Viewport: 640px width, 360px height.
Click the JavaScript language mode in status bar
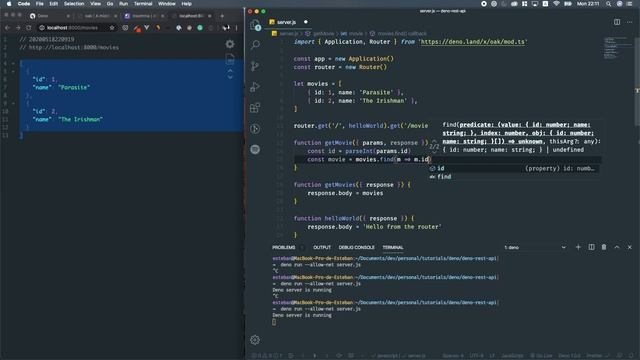(512, 356)
